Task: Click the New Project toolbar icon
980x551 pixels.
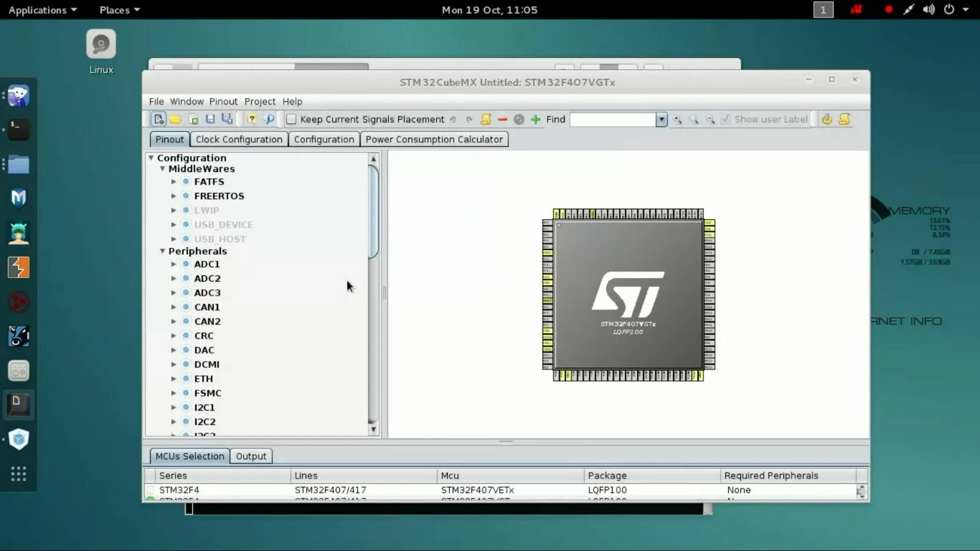Action: [159, 119]
